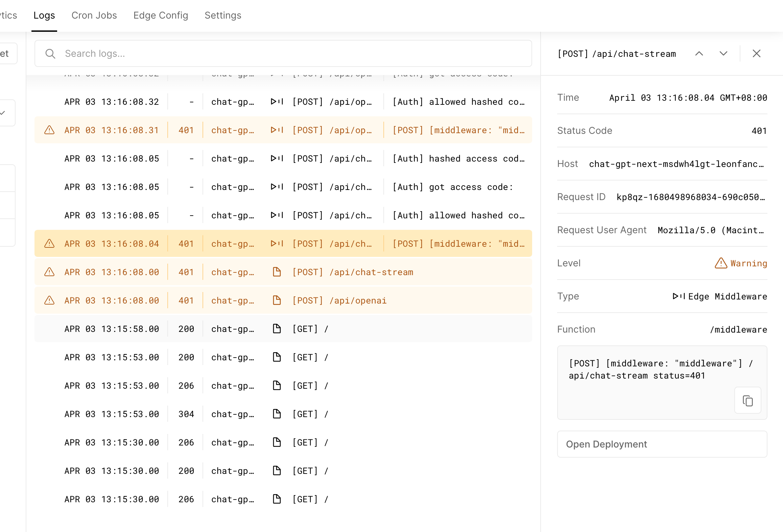783x532 pixels.
Task: Close the log detail panel
Action: coord(756,53)
